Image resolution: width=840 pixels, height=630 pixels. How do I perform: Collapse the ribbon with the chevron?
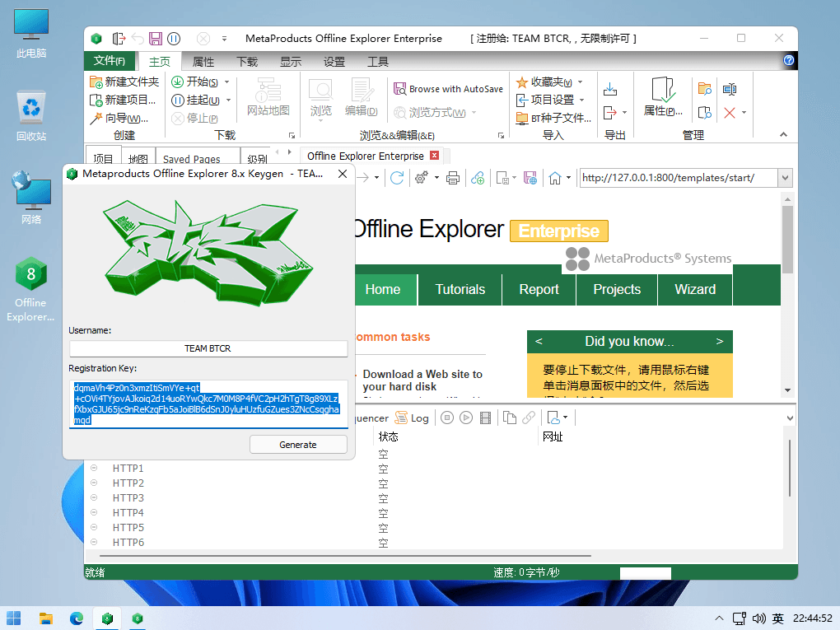coord(783,134)
